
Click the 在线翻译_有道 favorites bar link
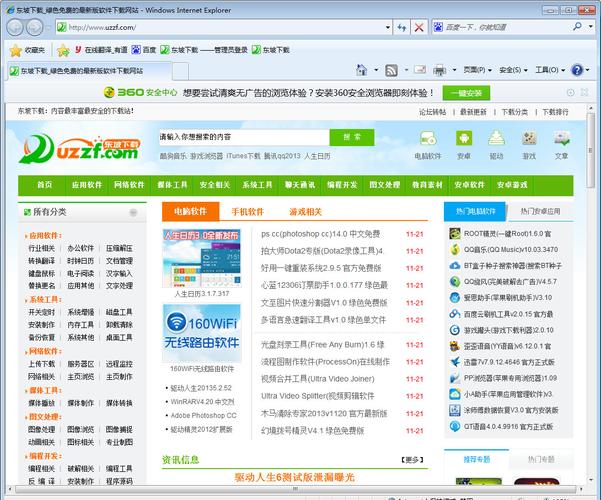(101, 50)
